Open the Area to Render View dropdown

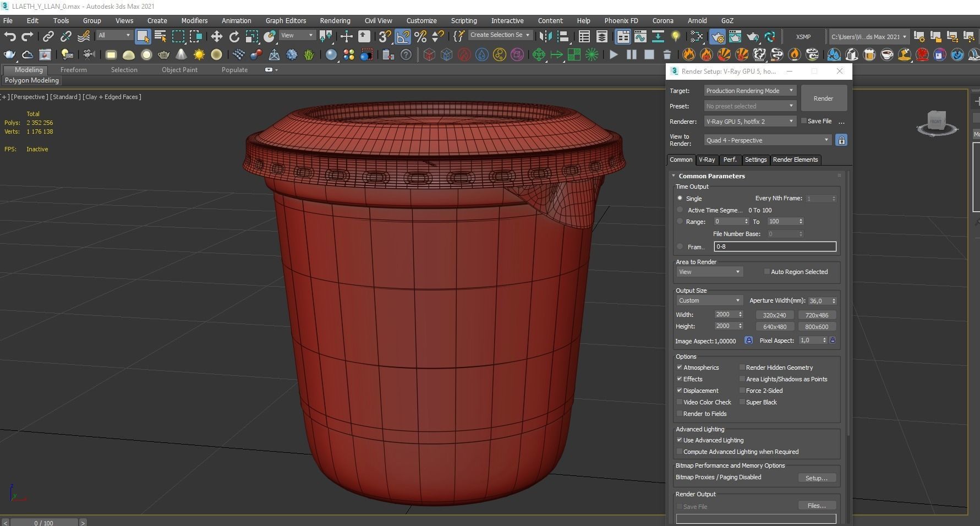(x=709, y=272)
